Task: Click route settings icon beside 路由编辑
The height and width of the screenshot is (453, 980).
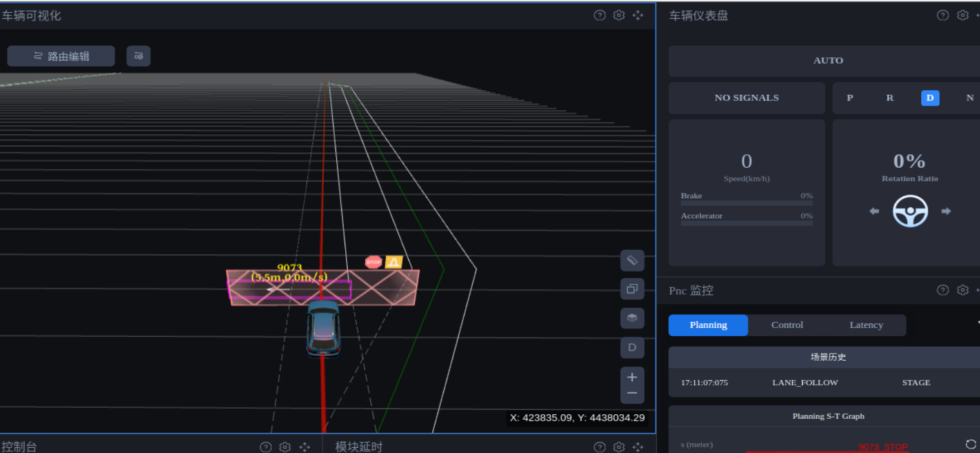Action: 139,56
